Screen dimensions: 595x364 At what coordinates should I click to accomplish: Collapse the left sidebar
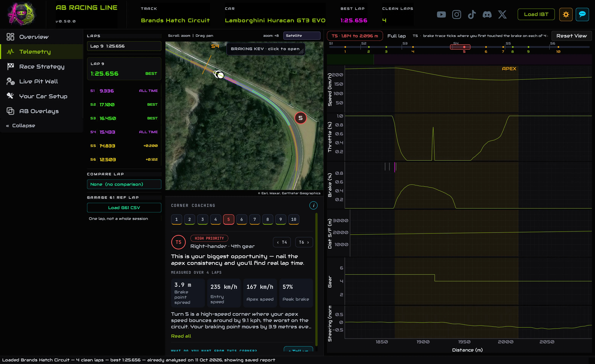coord(20,125)
